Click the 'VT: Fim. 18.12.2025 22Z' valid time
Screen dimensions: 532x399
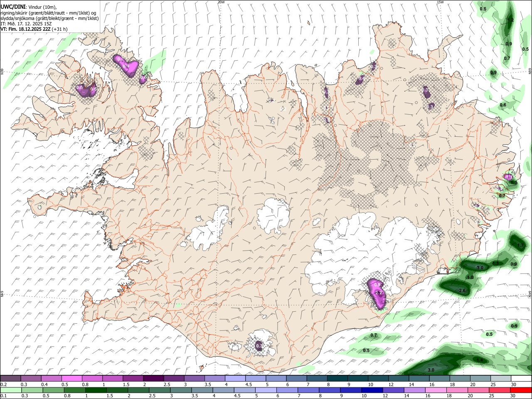coord(26,29)
